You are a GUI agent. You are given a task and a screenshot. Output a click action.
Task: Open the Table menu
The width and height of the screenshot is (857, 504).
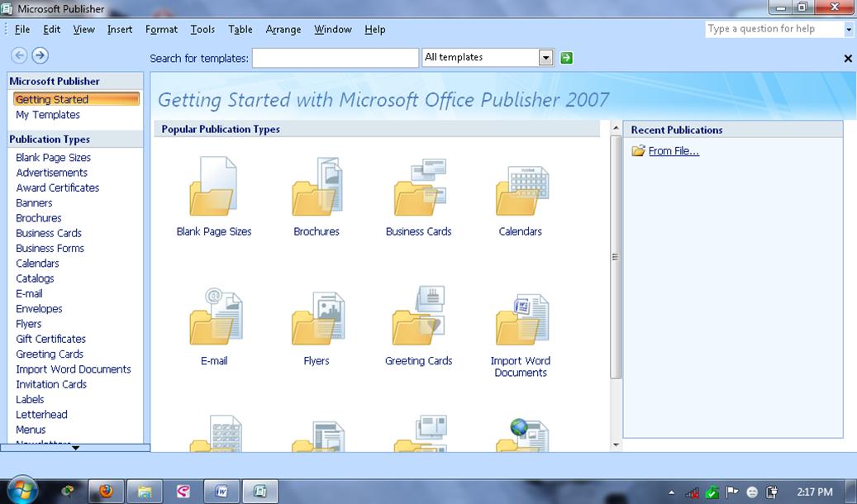click(240, 30)
